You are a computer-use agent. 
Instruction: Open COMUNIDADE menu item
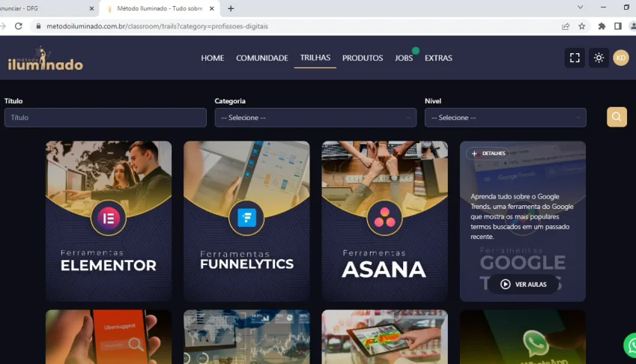[262, 58]
